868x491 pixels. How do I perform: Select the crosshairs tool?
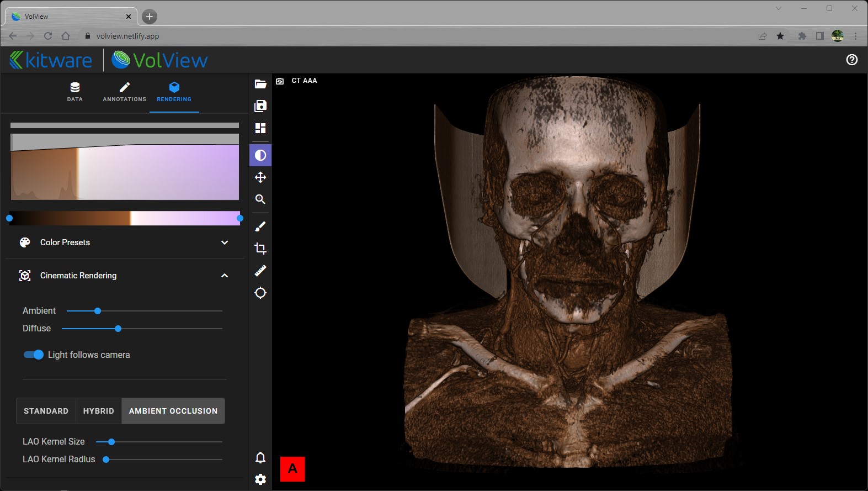click(x=260, y=293)
